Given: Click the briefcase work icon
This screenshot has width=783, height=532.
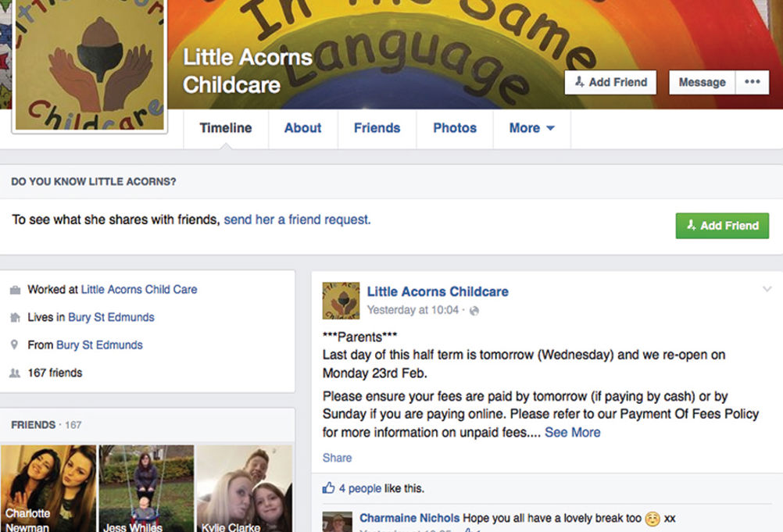Looking at the screenshot, I should [x=15, y=290].
